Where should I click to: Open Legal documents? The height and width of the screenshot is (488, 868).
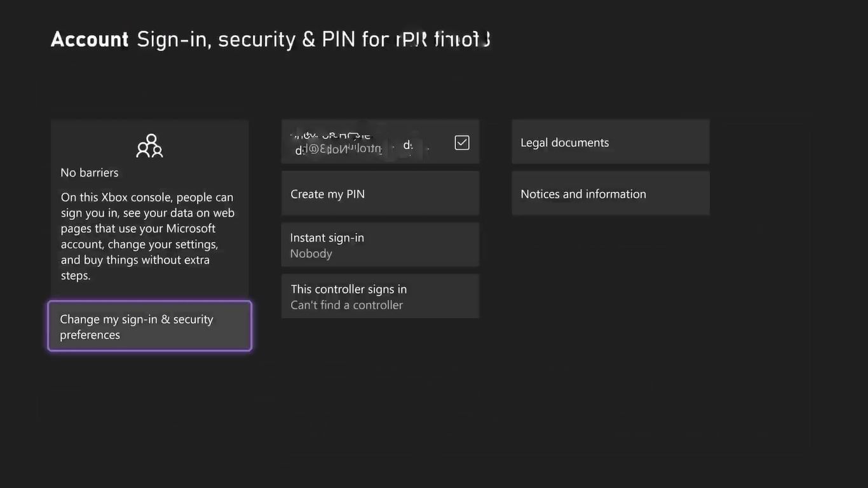pos(610,142)
